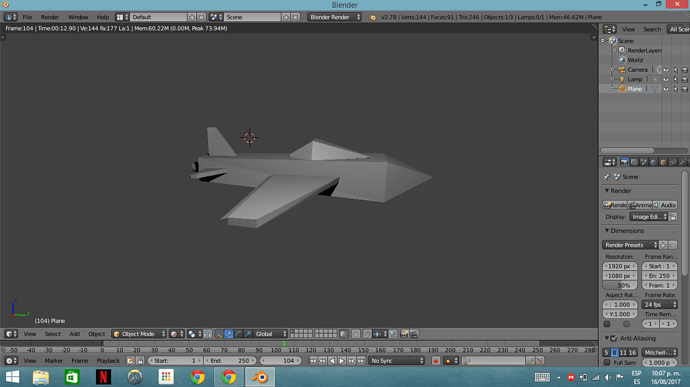Click the Animation render button

640,205
